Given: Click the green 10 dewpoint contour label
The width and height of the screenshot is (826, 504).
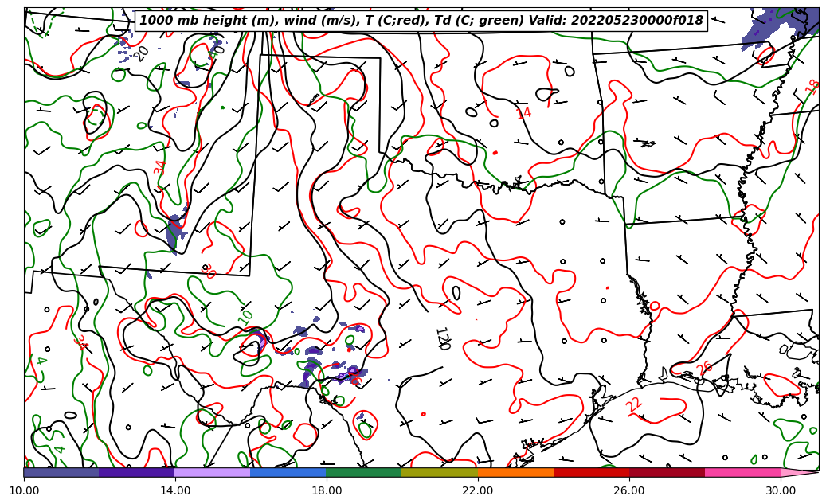Looking at the screenshot, I should pos(246,317).
